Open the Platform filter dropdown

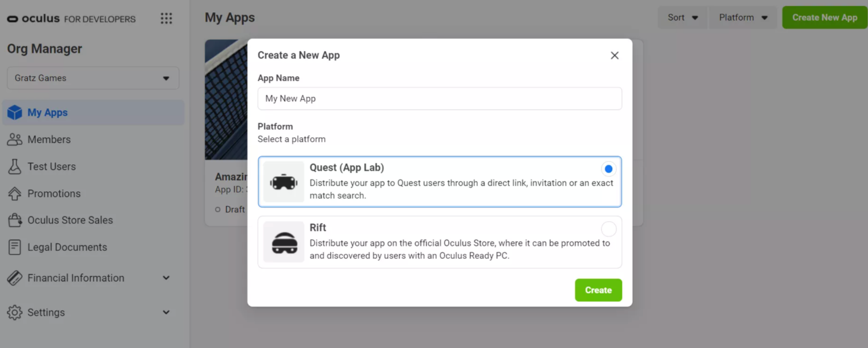743,17
